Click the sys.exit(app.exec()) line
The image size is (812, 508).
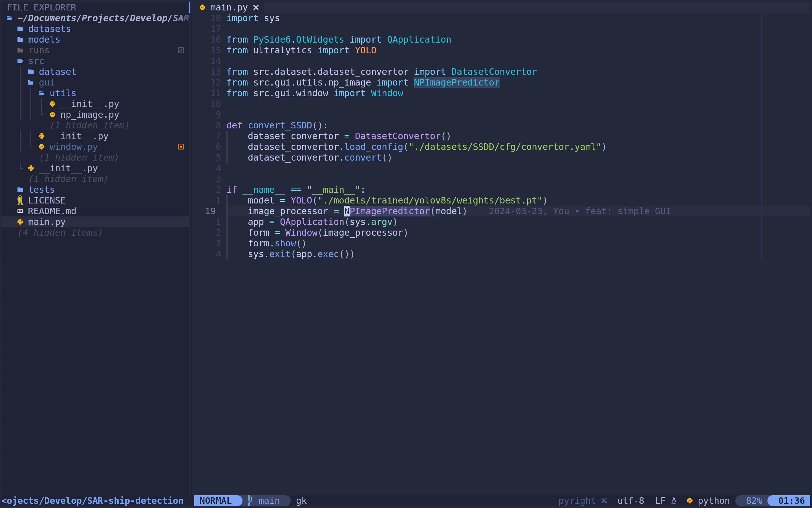[301, 254]
